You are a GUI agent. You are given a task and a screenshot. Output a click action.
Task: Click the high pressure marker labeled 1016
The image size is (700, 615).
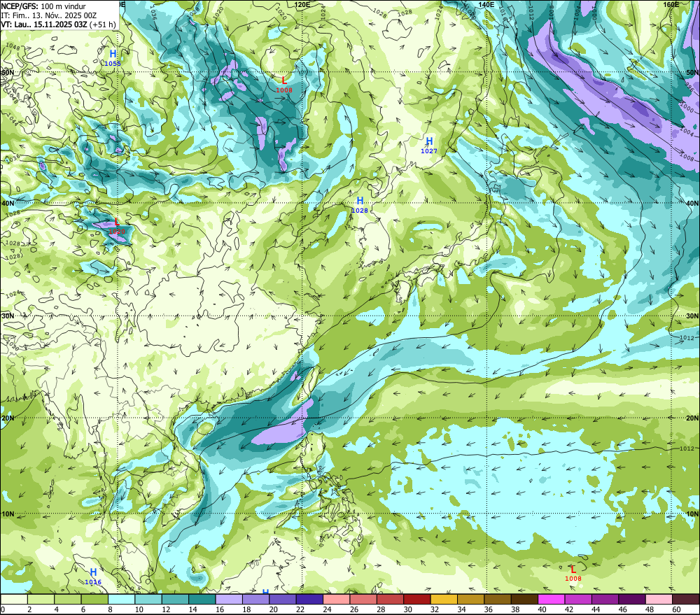(93, 577)
